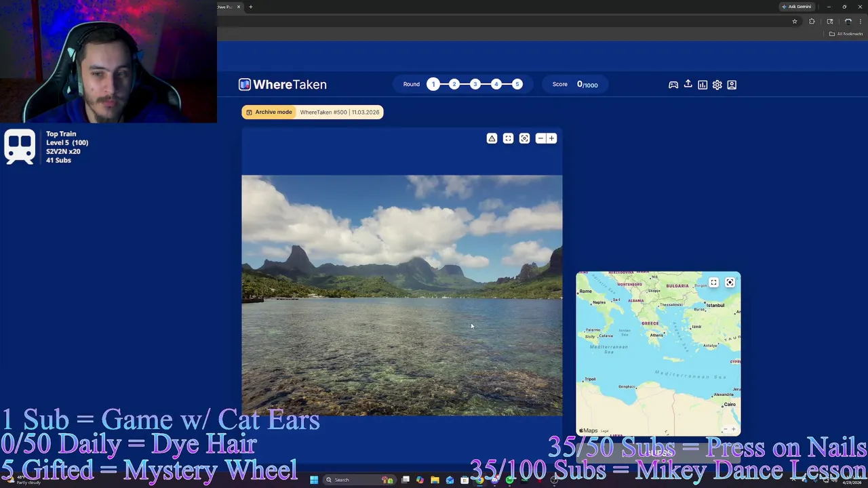The width and height of the screenshot is (868, 488).
Task: Click the Apple Maps logo
Action: tap(589, 430)
